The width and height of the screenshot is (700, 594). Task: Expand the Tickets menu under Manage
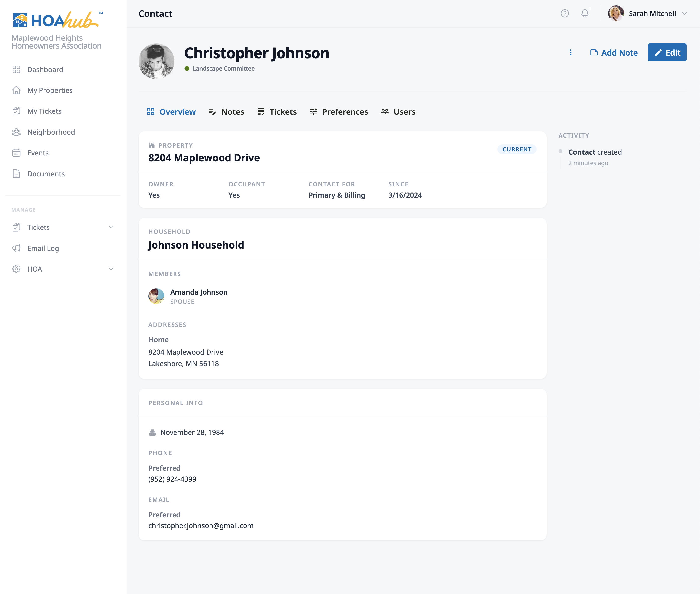click(111, 227)
